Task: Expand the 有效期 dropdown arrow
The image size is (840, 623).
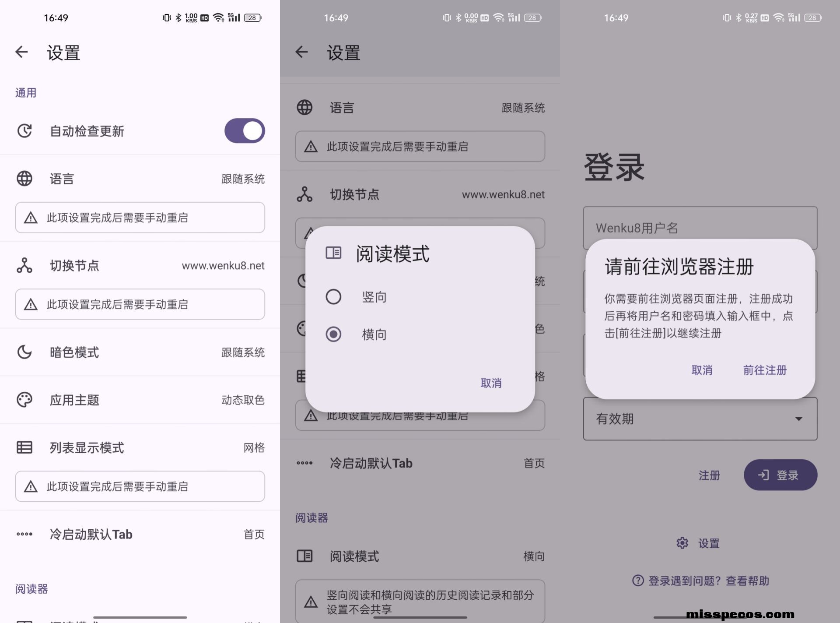Action: pyautogui.click(x=798, y=419)
